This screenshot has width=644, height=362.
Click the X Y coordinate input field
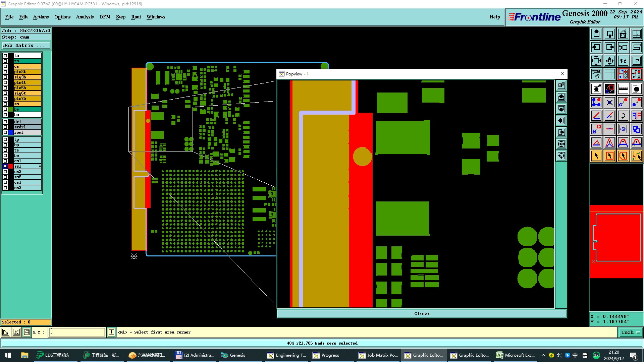pos(77,332)
